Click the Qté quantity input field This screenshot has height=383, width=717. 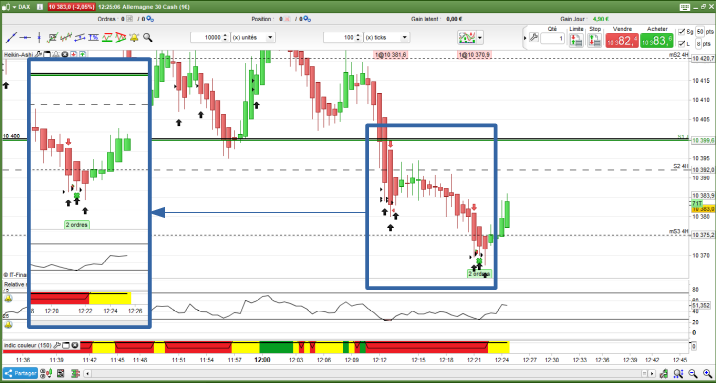click(x=552, y=39)
